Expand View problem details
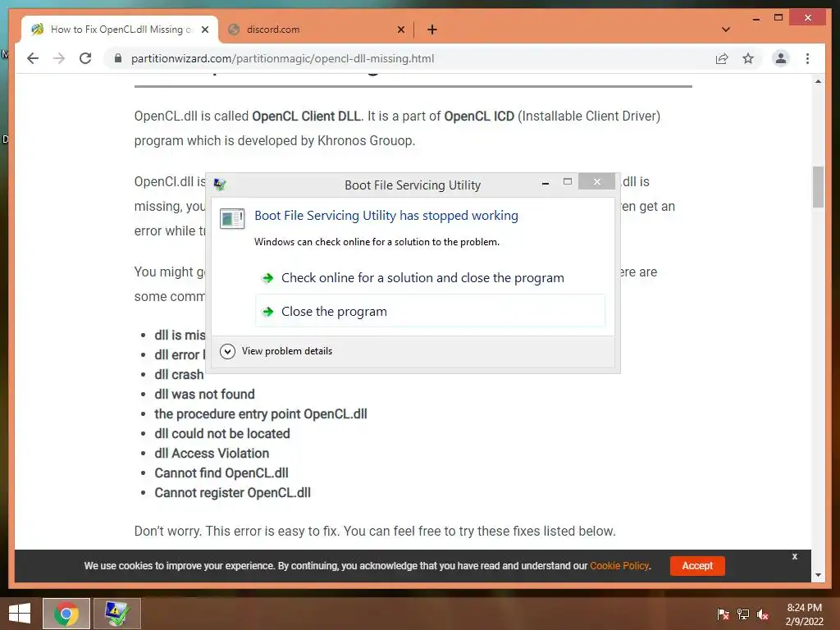The height and width of the screenshot is (630, 840). [x=276, y=351]
